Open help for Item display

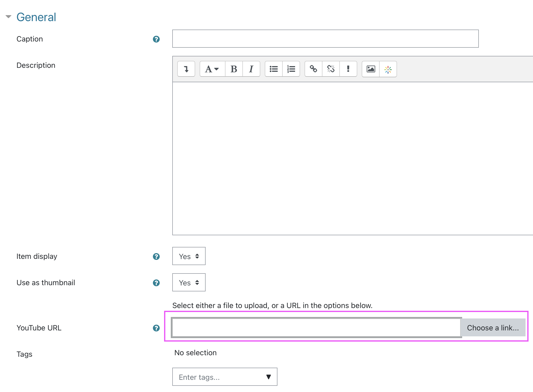156,256
